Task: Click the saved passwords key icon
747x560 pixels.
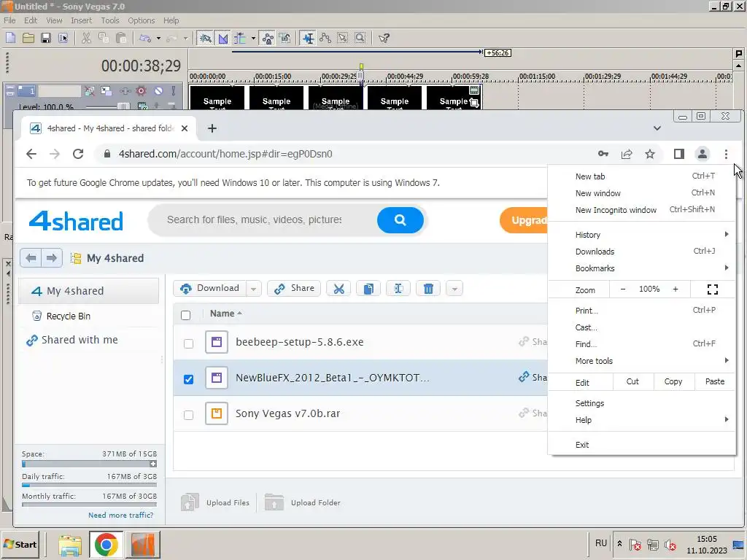Action: pos(603,154)
